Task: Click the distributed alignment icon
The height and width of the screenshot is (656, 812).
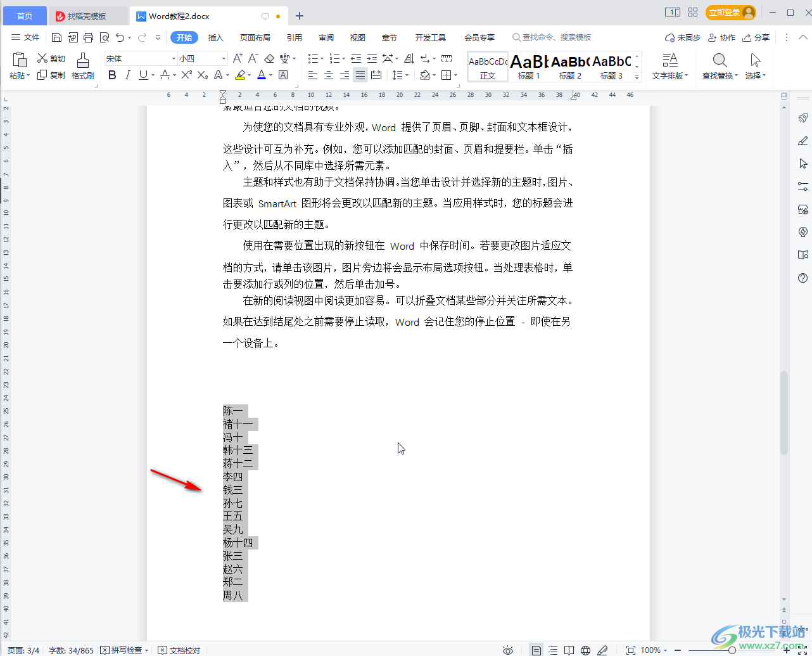Action: pos(376,75)
